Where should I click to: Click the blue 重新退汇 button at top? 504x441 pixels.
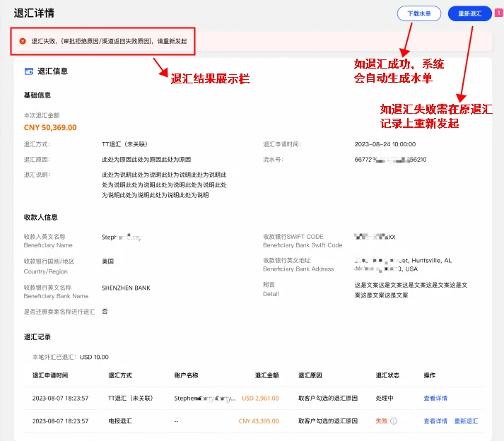469,13
